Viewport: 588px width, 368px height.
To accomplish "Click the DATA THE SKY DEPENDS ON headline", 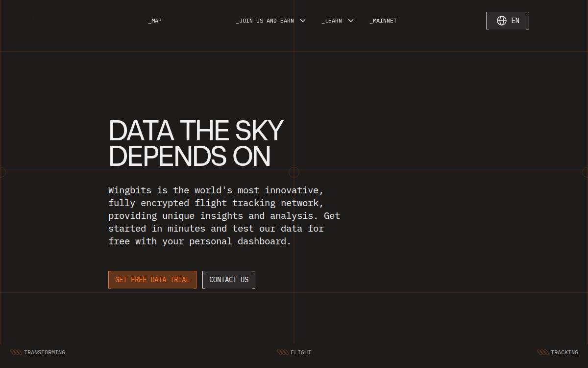I will point(196,143).
